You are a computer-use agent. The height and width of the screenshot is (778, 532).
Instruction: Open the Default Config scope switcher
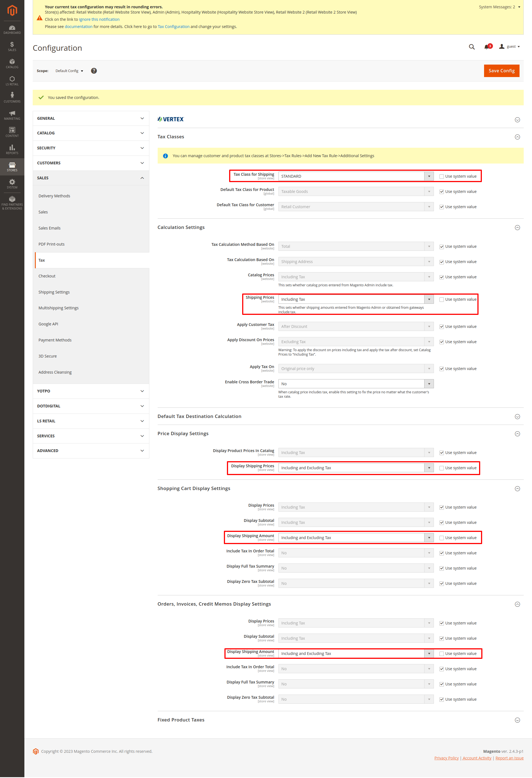pyautogui.click(x=69, y=71)
